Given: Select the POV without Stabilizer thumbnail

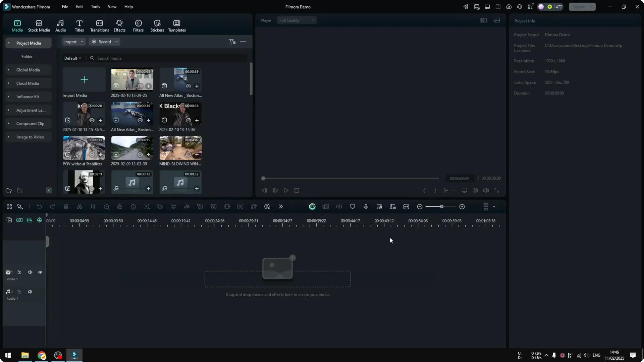Looking at the screenshot, I should [x=84, y=148].
